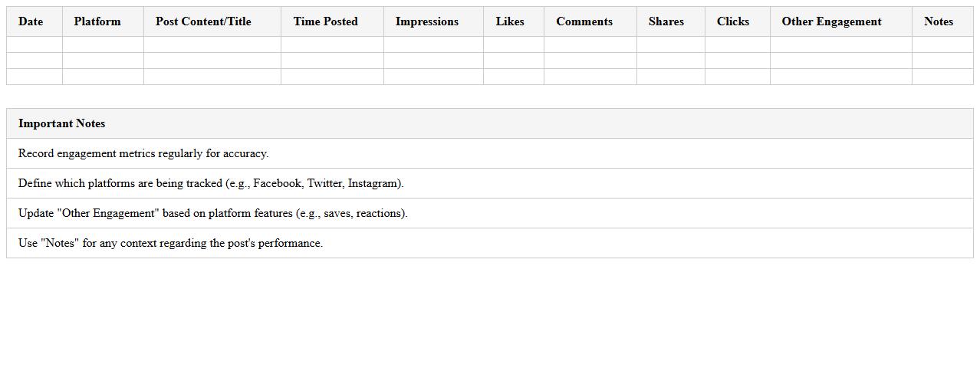Select the Comments column header
The height and width of the screenshot is (384, 980).
584,21
